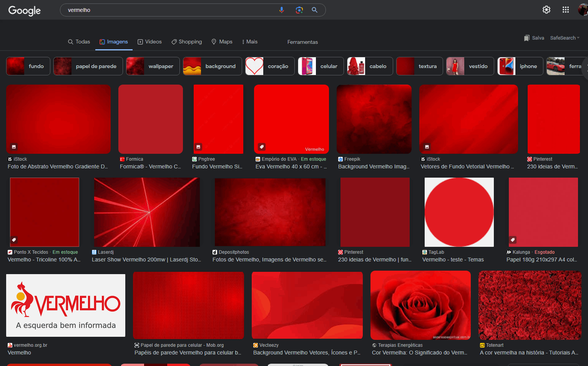Image resolution: width=588 pixels, height=366 pixels.
Task: Click the magnifier search button
Action: pyautogui.click(x=315, y=10)
